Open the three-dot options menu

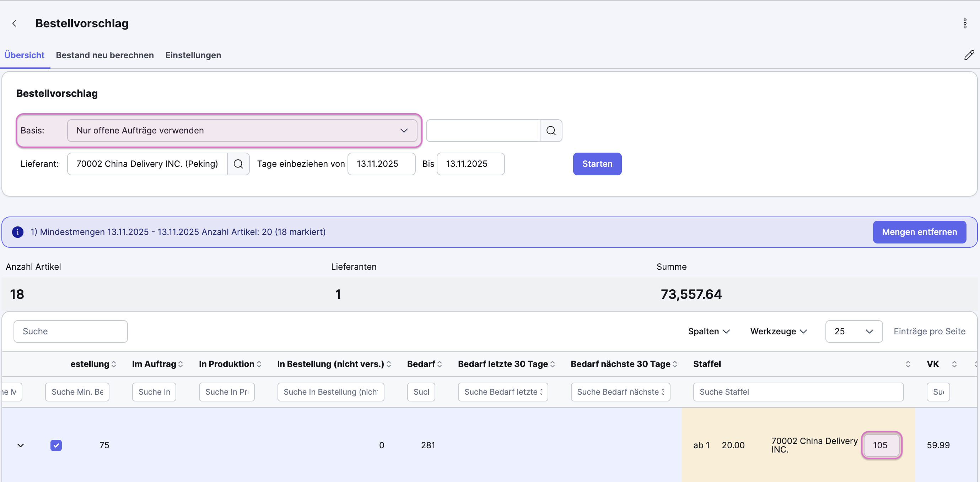tap(965, 23)
